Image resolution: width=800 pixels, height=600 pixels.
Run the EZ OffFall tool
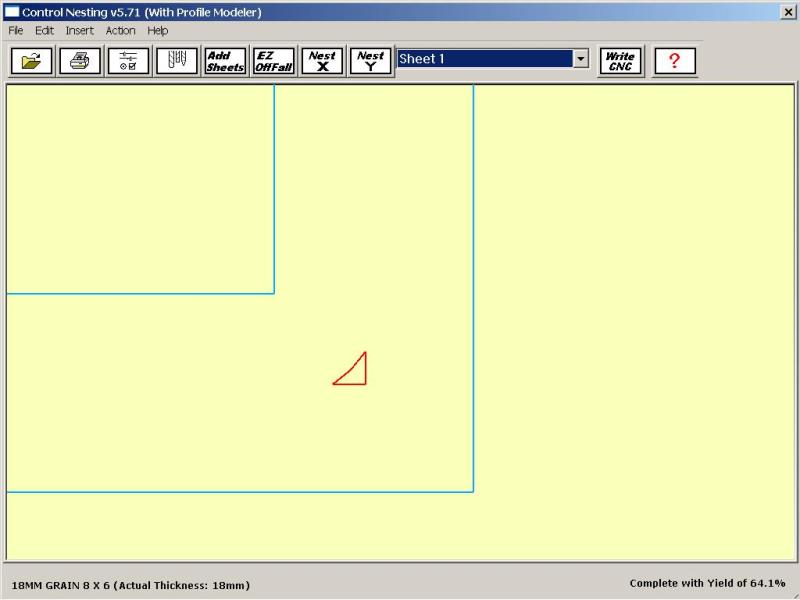click(x=273, y=61)
